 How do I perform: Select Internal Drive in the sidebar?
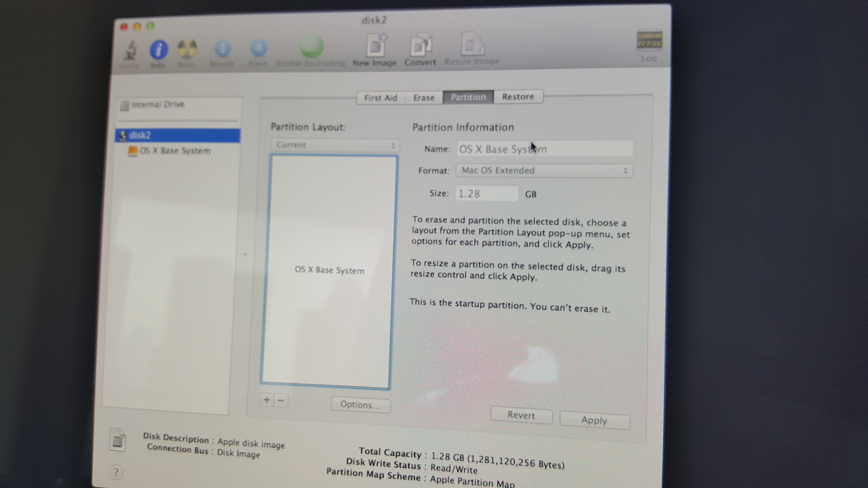[179, 105]
